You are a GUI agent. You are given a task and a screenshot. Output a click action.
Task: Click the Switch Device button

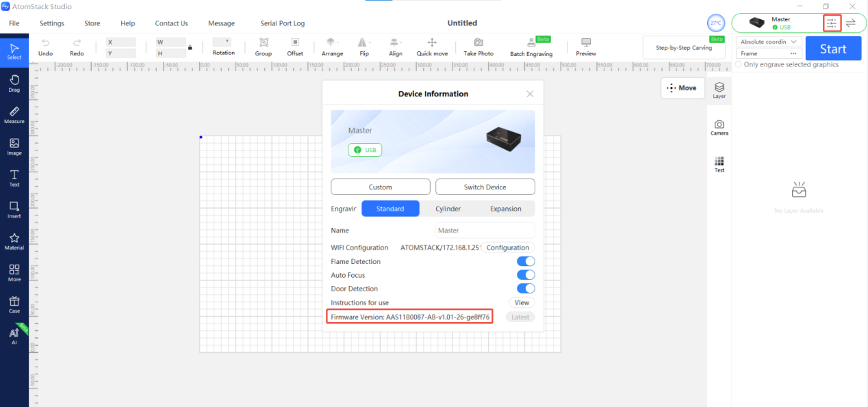[485, 187]
